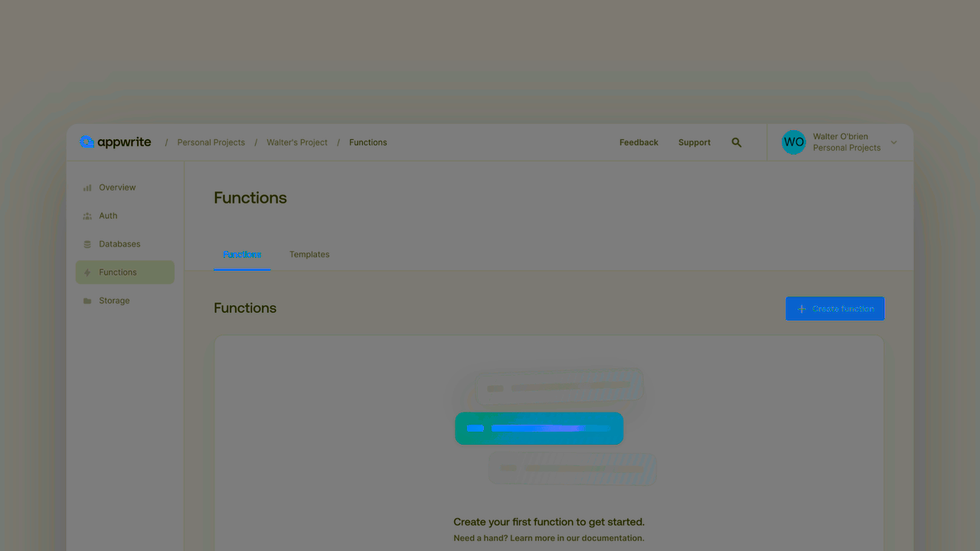The width and height of the screenshot is (980, 551).
Task: Click the Feedback menu item
Action: point(639,142)
